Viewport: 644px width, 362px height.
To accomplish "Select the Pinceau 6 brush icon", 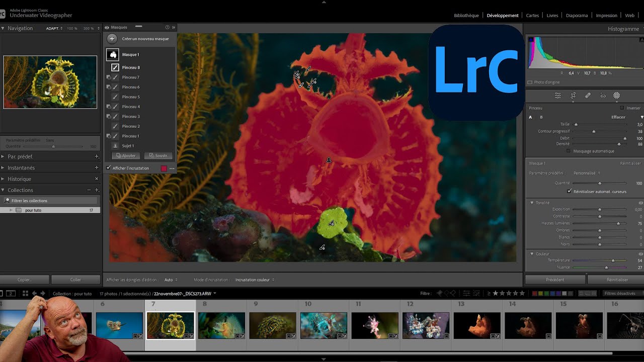I will click(115, 87).
